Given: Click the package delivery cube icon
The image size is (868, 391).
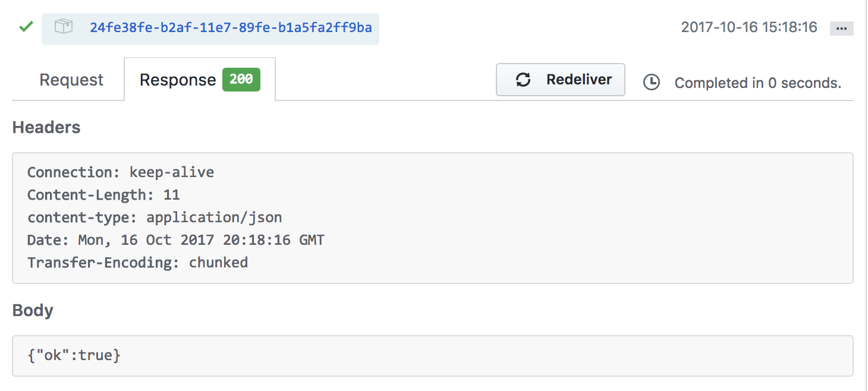Looking at the screenshot, I should [x=64, y=27].
